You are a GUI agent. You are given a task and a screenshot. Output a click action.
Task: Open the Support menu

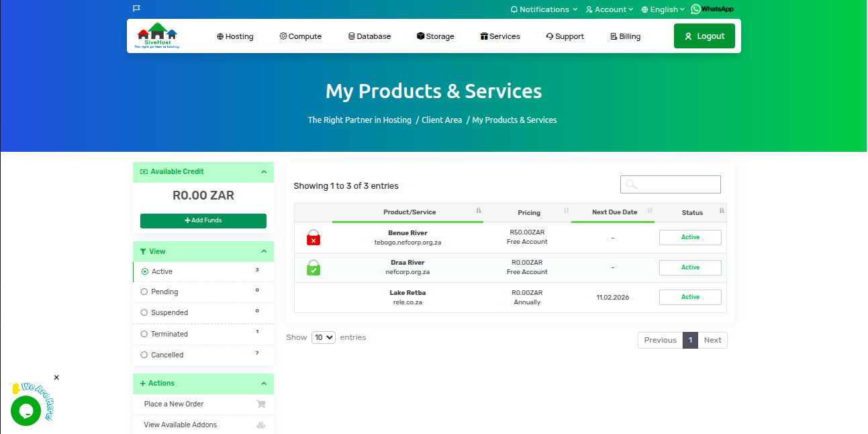(x=565, y=36)
